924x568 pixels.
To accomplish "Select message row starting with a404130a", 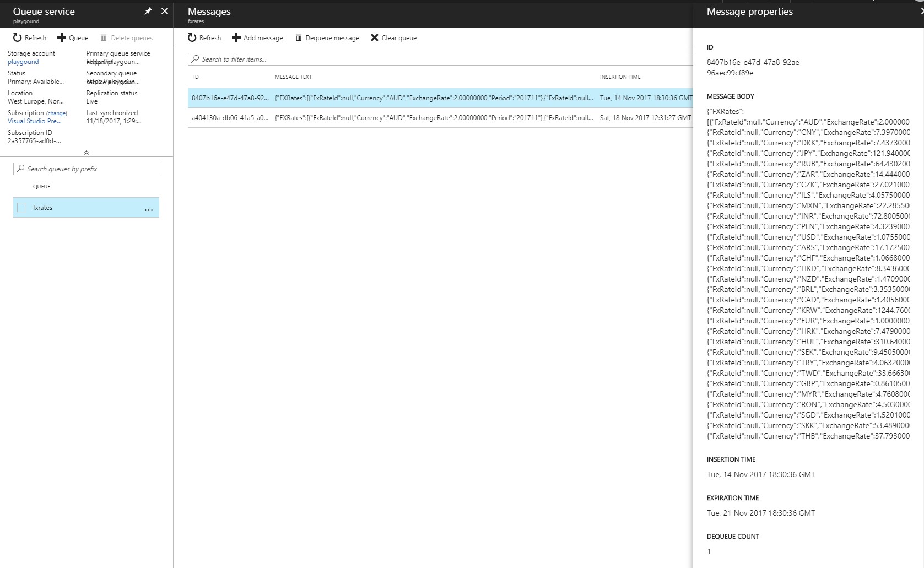I will 230,118.
